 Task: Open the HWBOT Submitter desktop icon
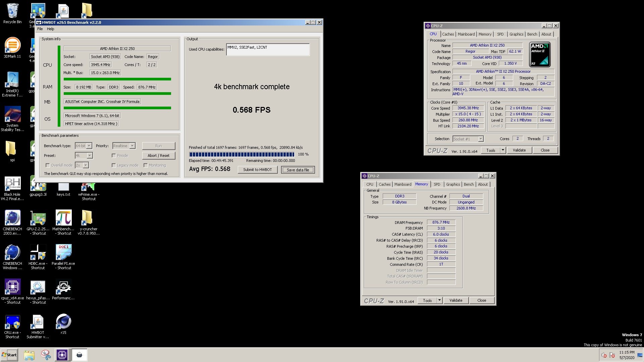click(38, 326)
